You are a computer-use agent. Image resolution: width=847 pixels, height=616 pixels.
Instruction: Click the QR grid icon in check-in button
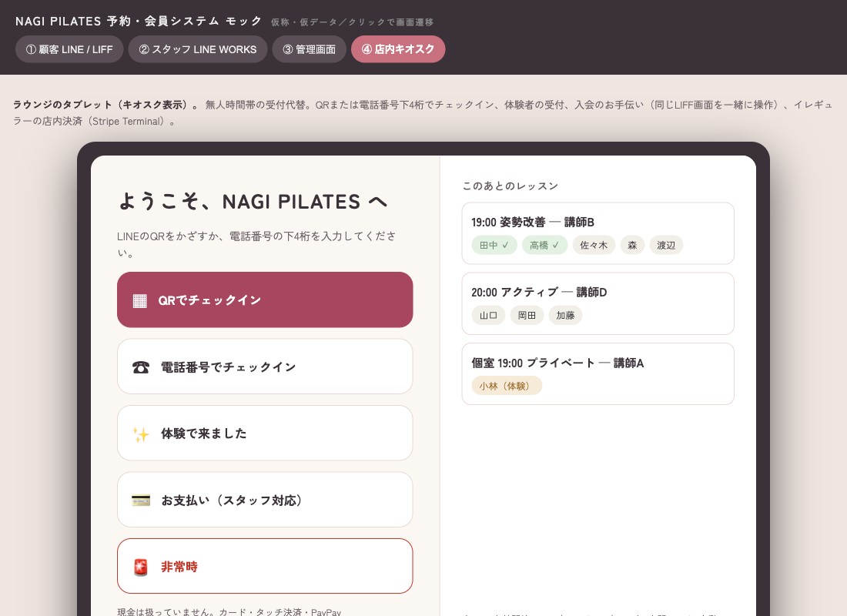(140, 300)
